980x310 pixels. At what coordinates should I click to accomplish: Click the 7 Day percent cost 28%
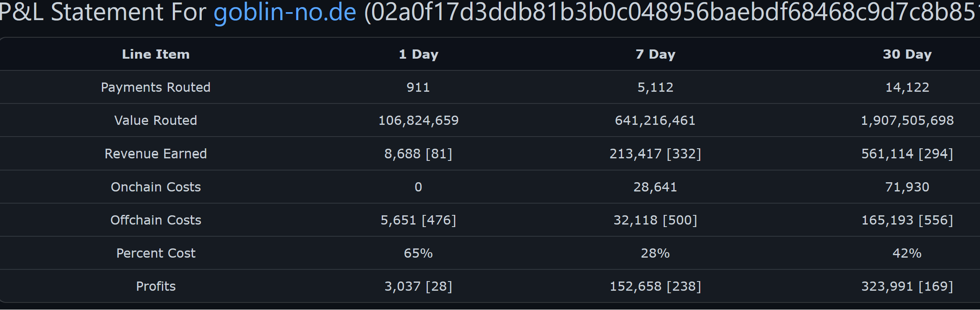pos(655,253)
